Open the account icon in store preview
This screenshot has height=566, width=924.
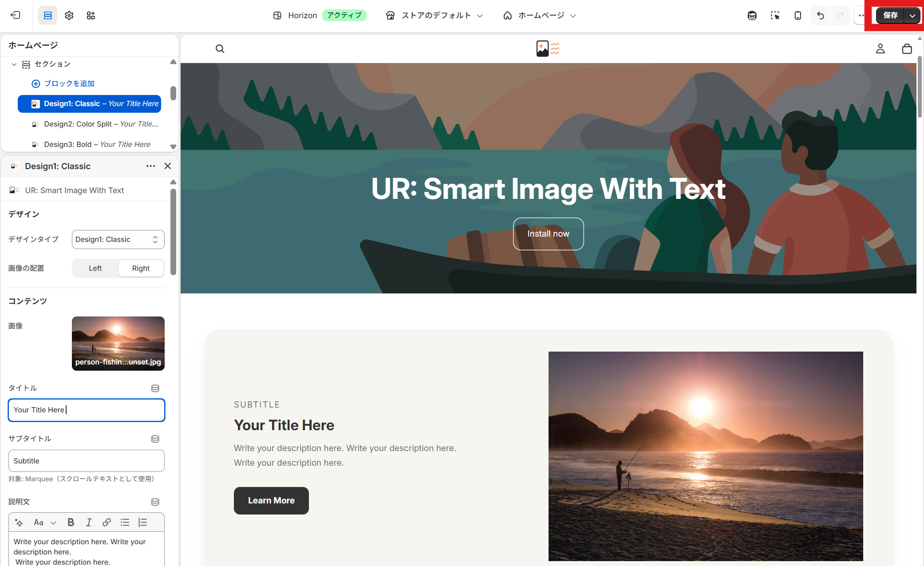881,49
